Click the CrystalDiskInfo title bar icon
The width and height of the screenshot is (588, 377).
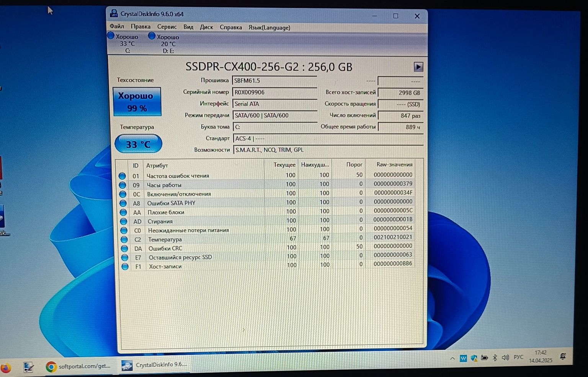pos(114,13)
